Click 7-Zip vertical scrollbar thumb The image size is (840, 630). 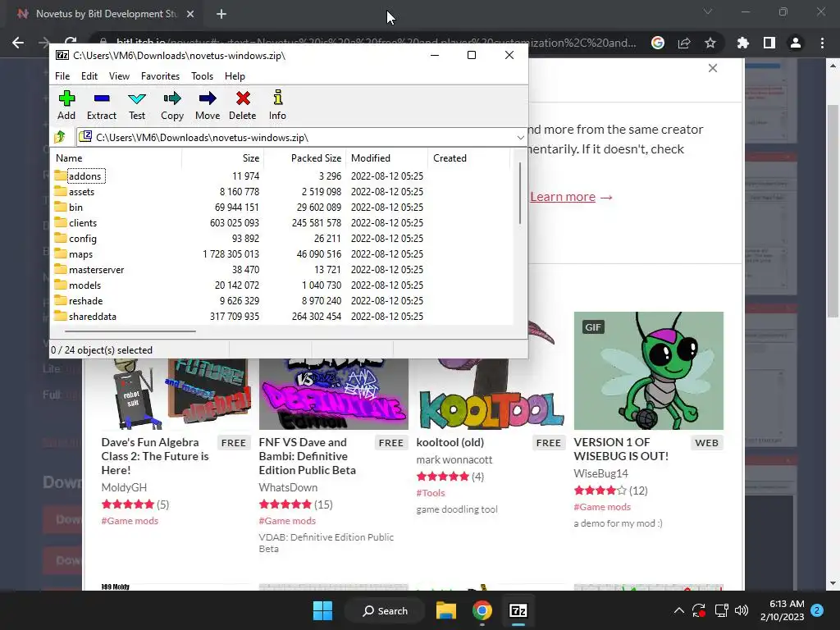519,193
